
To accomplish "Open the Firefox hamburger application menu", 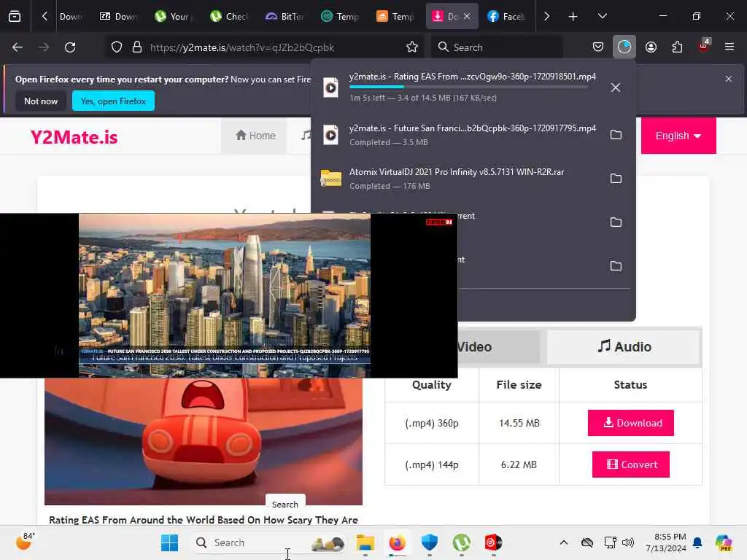I will [729, 47].
